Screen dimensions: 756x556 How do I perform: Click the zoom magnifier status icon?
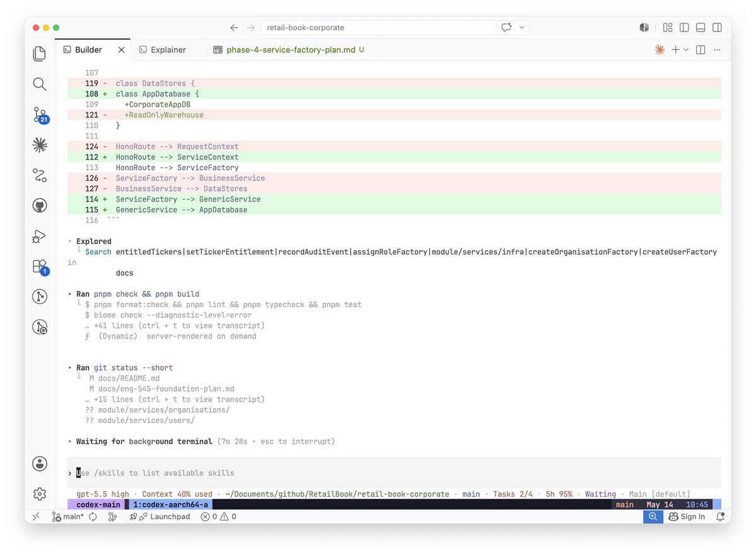(x=653, y=516)
